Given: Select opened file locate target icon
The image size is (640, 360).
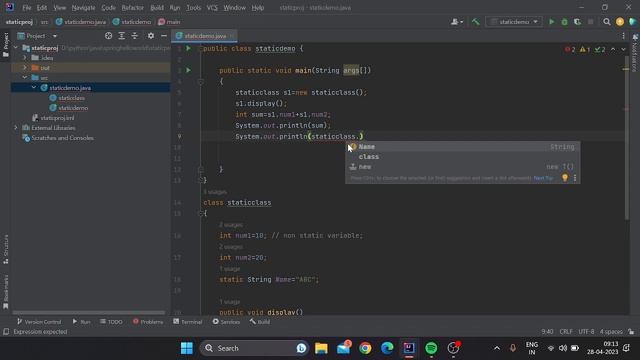Looking at the screenshot, I should [x=108, y=36].
